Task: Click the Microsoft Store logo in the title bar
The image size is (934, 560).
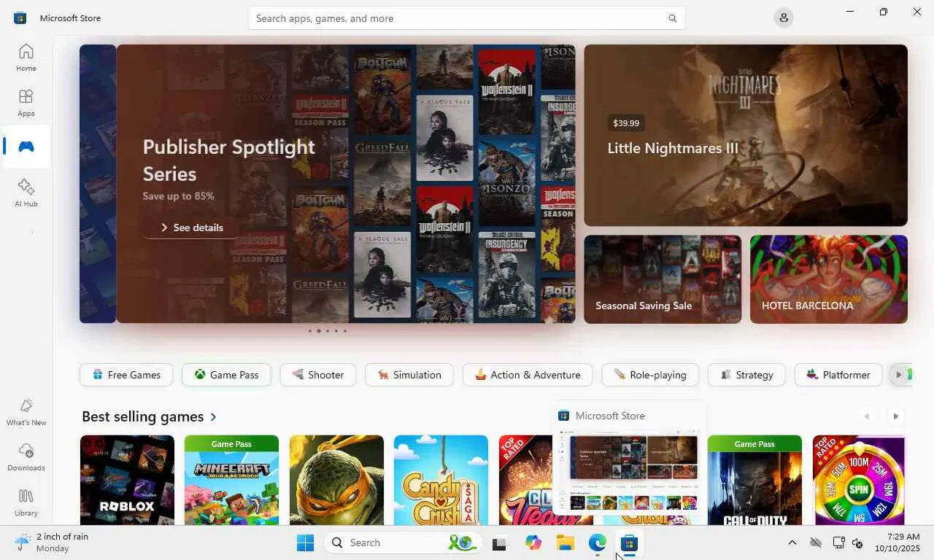Action: (x=20, y=18)
